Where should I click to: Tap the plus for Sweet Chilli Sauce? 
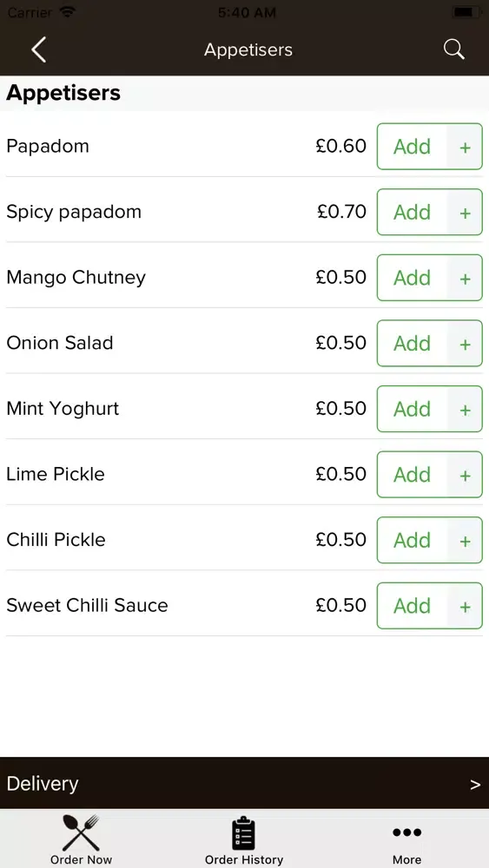pyautogui.click(x=466, y=606)
